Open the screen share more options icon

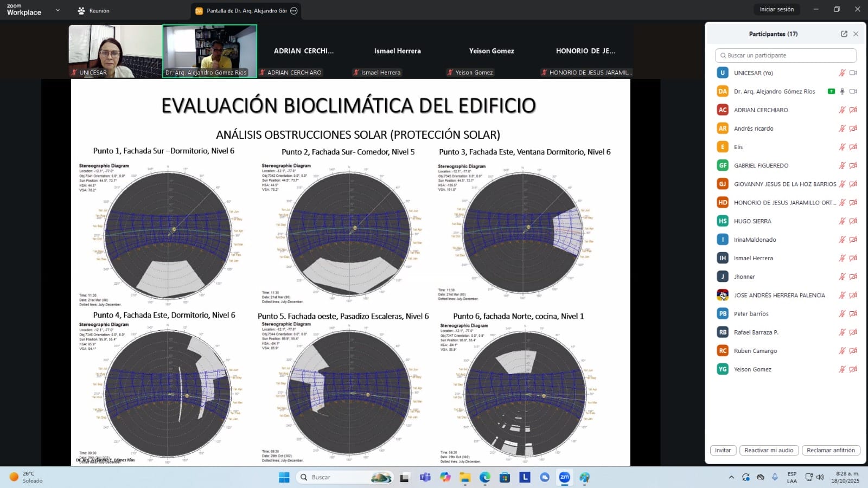[294, 11]
